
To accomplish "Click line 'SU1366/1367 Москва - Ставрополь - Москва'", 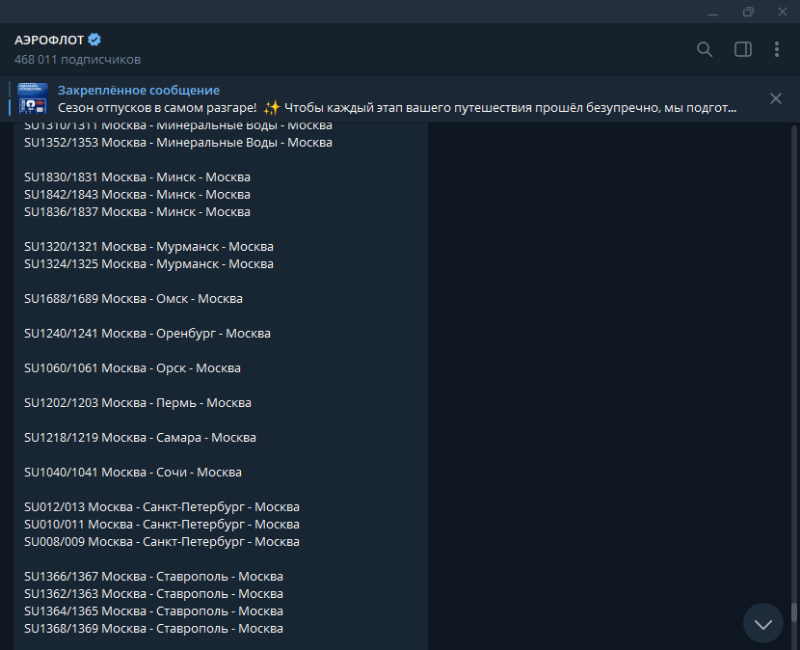I will click(x=154, y=576).
